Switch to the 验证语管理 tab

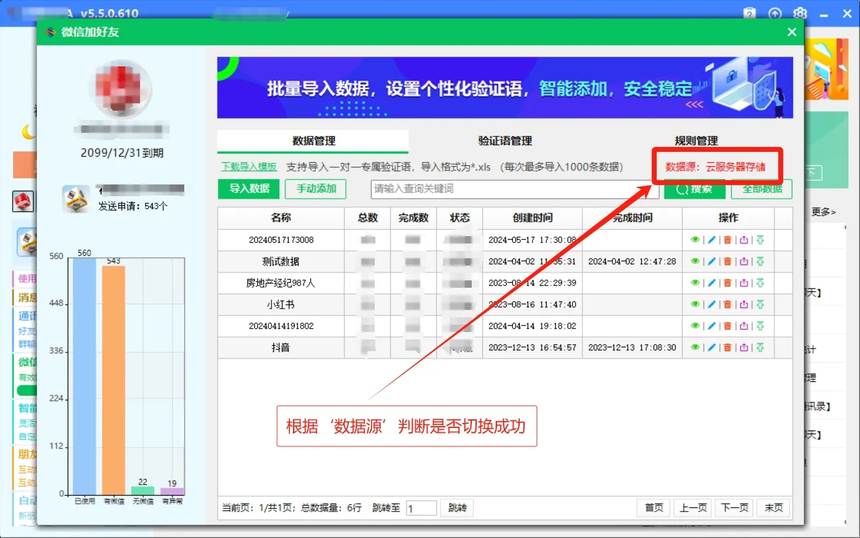point(504,141)
